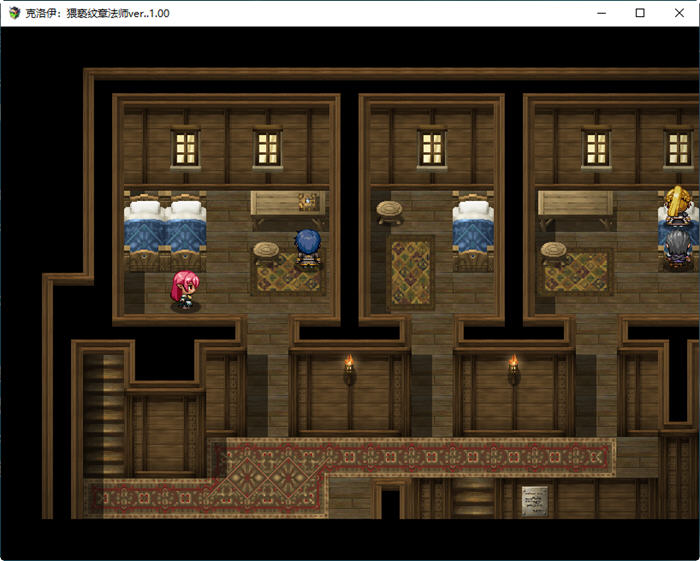Click the lit window in the middle room
700x561 pixels.
pyautogui.click(x=431, y=148)
